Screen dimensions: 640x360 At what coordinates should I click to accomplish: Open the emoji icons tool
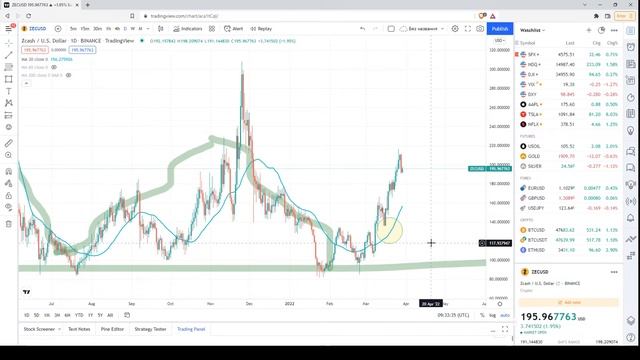point(9,127)
